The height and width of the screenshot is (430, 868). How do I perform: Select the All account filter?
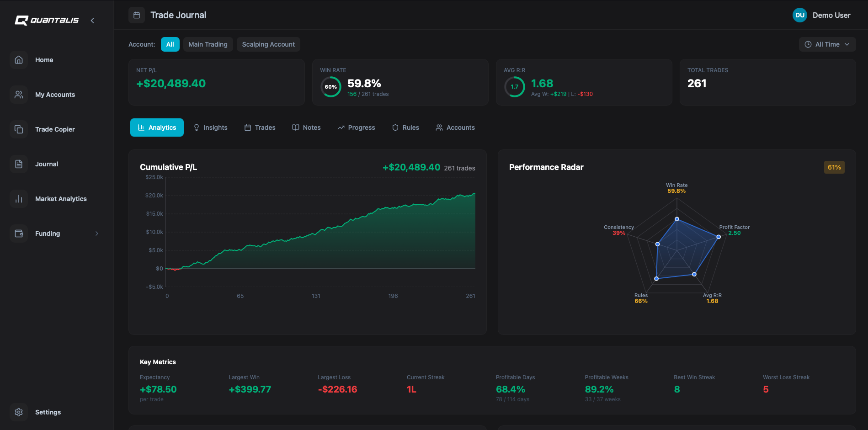pyautogui.click(x=170, y=44)
